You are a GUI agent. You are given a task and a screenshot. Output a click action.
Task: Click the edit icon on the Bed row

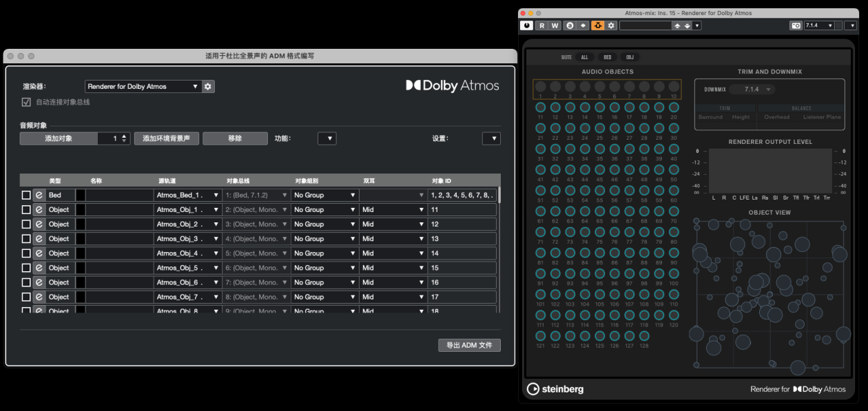39,196
